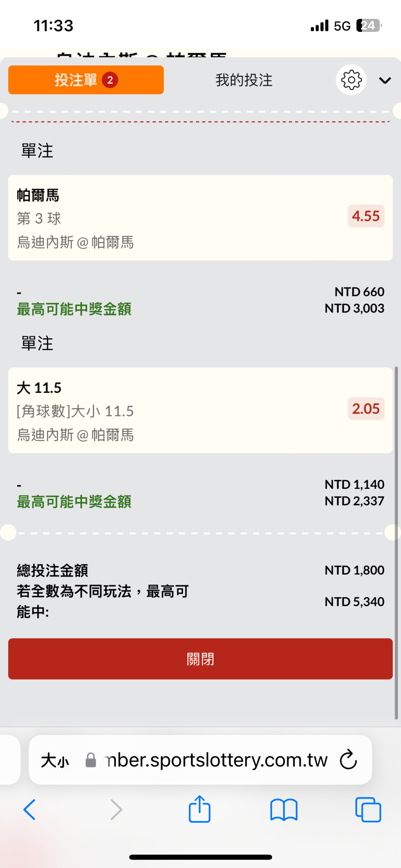Image resolution: width=401 pixels, height=868 pixels.
Task: Open Safari bookmarks icon
Action: (x=284, y=810)
